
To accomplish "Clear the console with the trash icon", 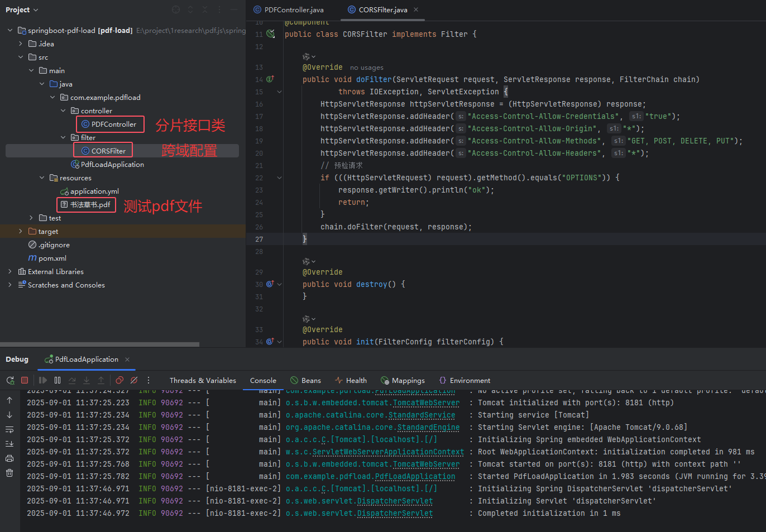I will pyautogui.click(x=9, y=473).
